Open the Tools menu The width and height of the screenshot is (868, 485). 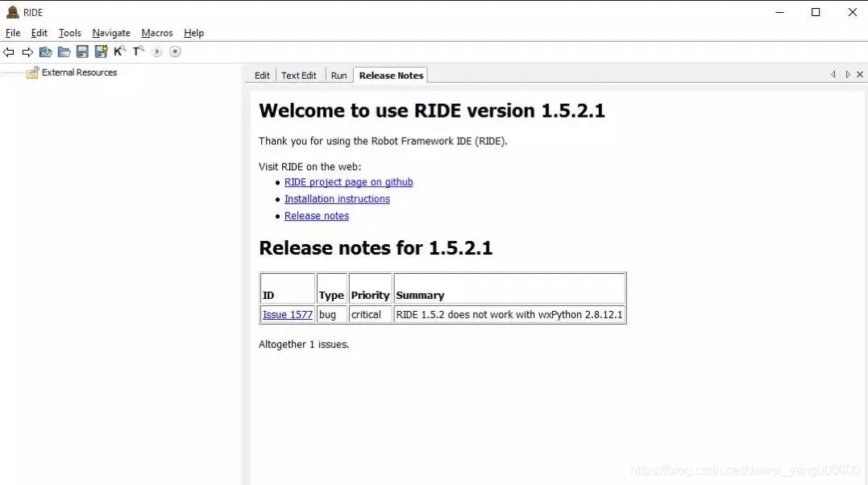70,33
